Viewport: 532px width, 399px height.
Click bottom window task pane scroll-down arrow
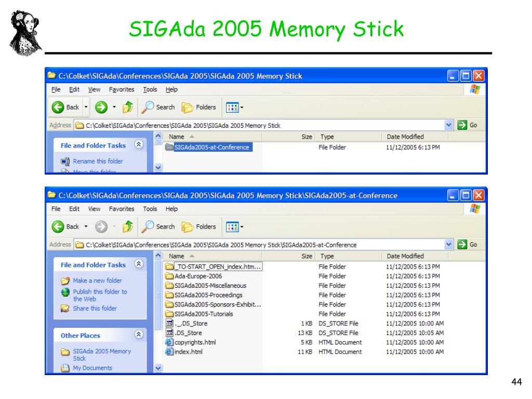[158, 368]
